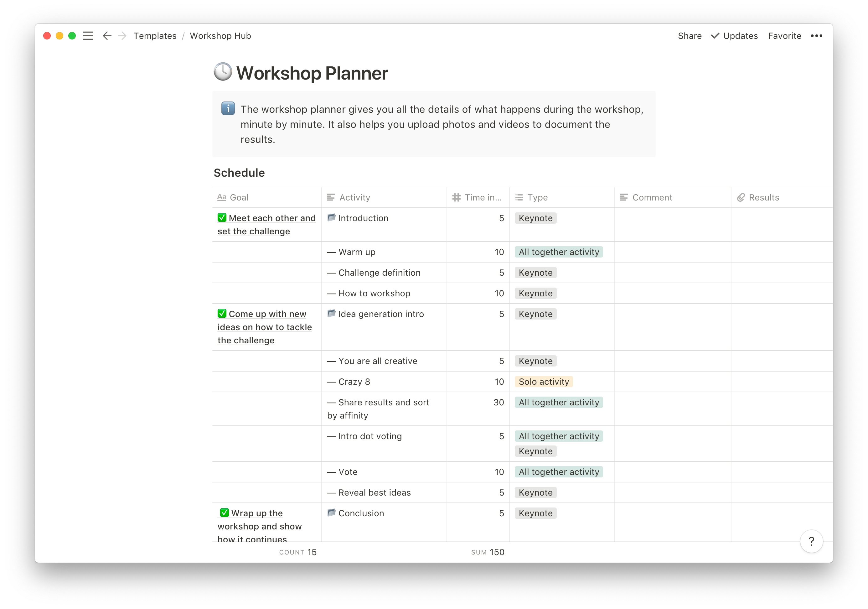This screenshot has width=868, height=609.
Task: Click the help question mark button
Action: click(811, 541)
